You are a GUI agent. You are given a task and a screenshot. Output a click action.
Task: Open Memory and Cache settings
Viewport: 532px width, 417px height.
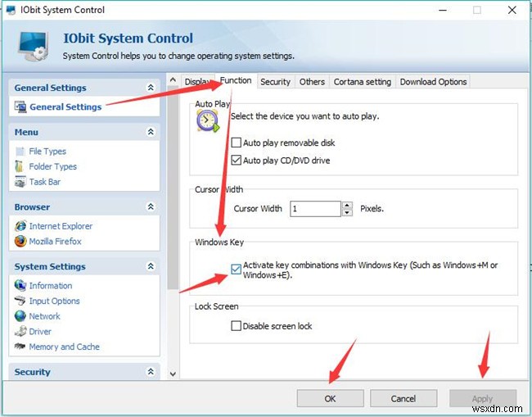point(64,347)
